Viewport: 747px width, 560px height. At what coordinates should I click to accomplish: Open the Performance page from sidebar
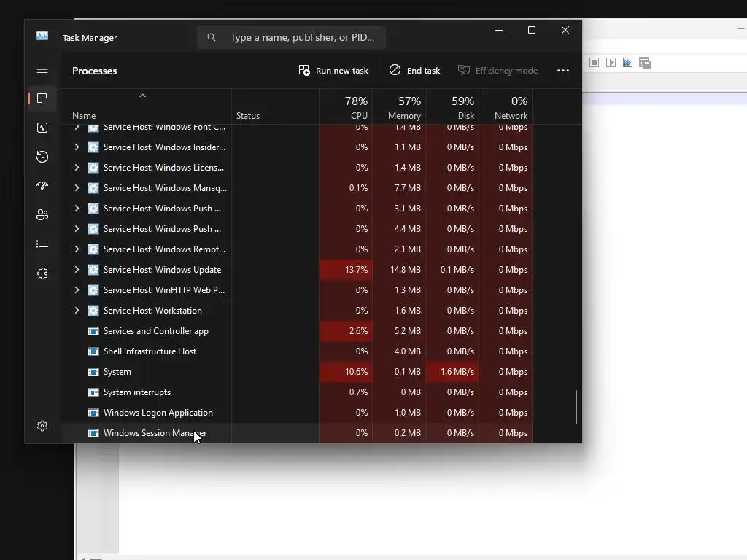point(42,128)
